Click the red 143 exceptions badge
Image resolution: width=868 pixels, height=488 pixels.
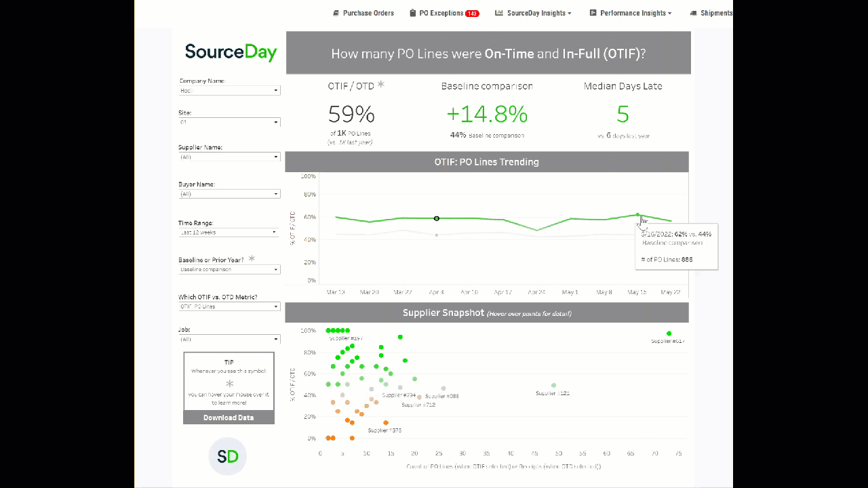point(472,14)
